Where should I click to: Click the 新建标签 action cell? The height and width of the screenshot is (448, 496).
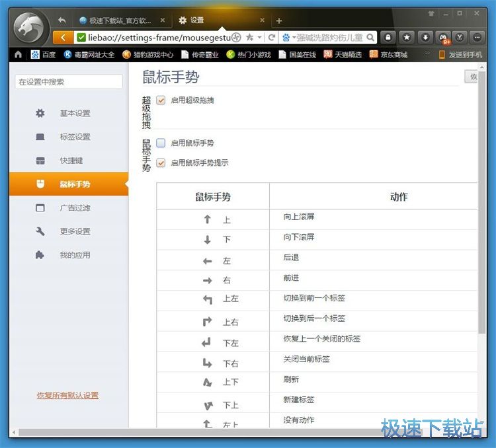373,402
